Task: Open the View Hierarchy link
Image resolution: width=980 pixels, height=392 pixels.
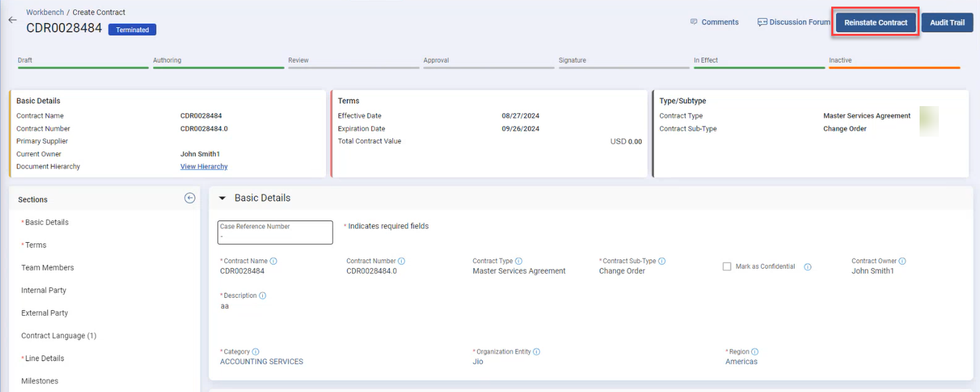Action: point(204,166)
